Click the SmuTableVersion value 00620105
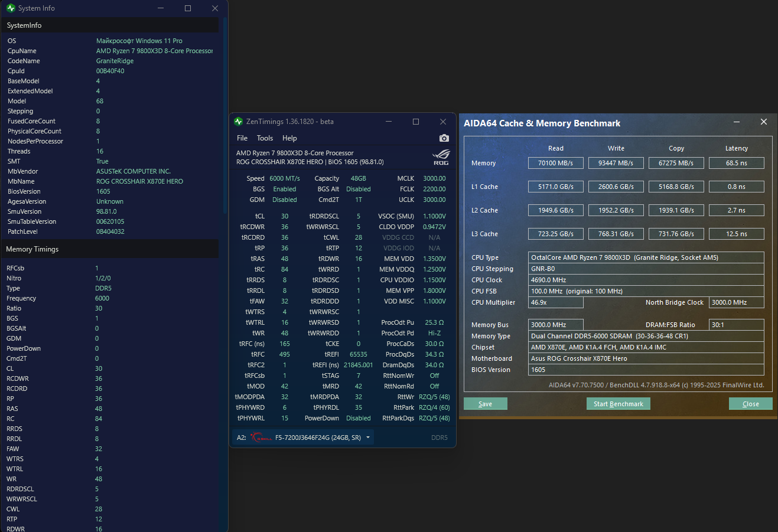Image resolution: width=778 pixels, height=532 pixels. [x=110, y=221]
